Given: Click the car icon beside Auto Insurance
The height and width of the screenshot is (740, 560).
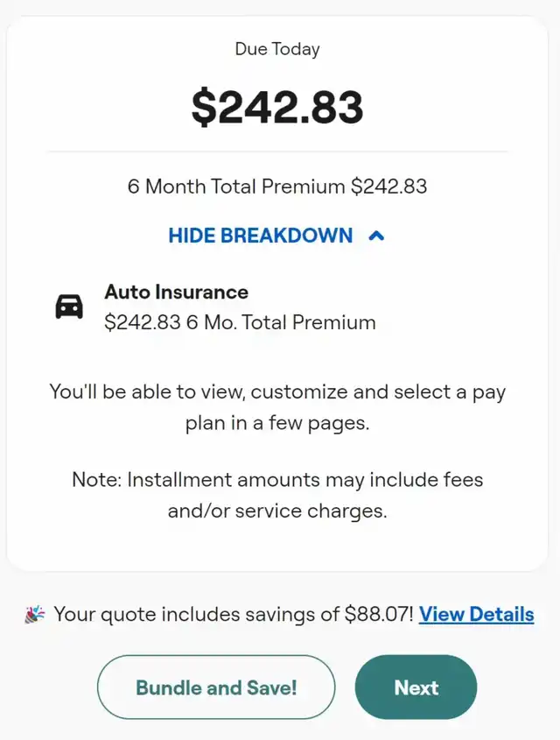Looking at the screenshot, I should (x=69, y=307).
